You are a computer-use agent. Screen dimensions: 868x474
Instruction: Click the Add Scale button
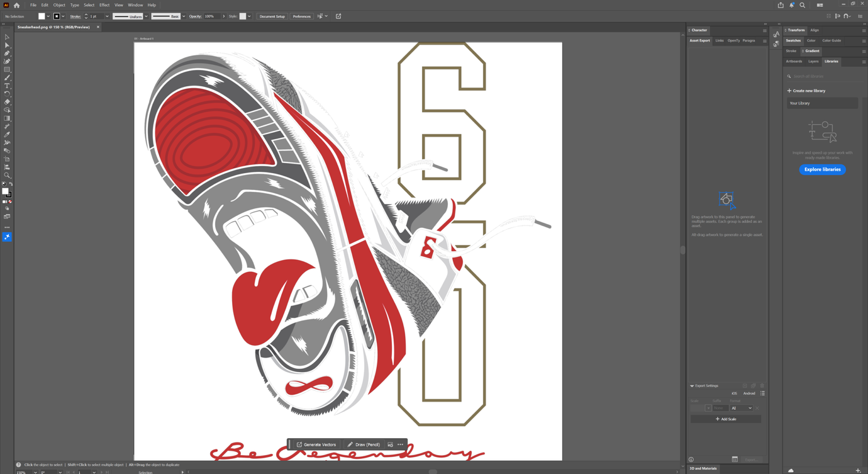[x=726, y=419]
